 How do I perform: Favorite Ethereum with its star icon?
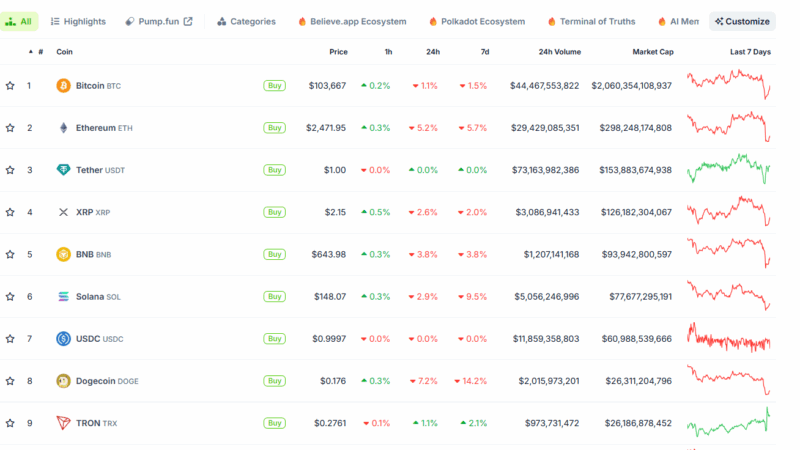pyautogui.click(x=10, y=128)
